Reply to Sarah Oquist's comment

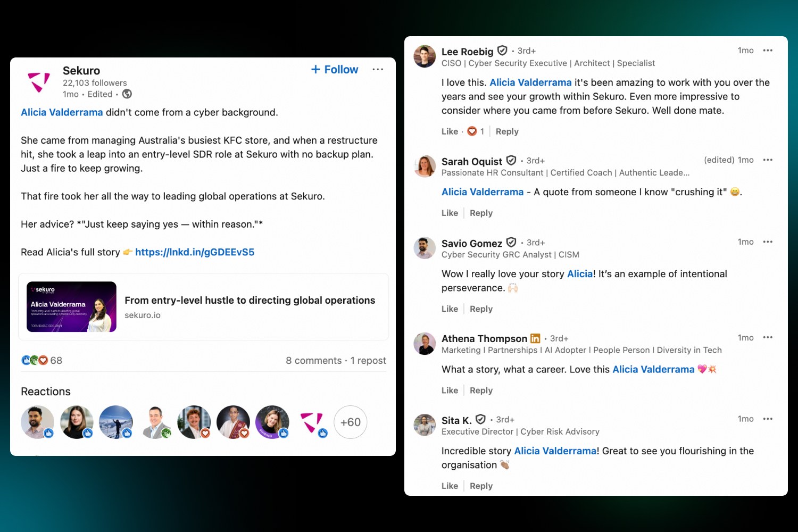click(481, 213)
